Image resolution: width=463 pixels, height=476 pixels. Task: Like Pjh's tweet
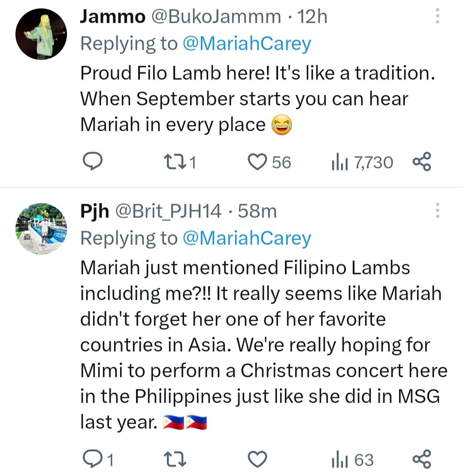point(257,459)
